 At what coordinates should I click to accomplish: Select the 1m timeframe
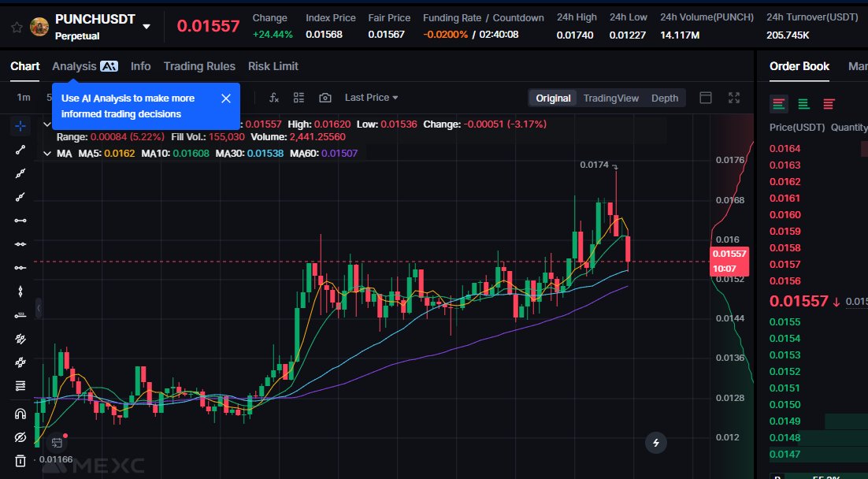click(x=24, y=98)
